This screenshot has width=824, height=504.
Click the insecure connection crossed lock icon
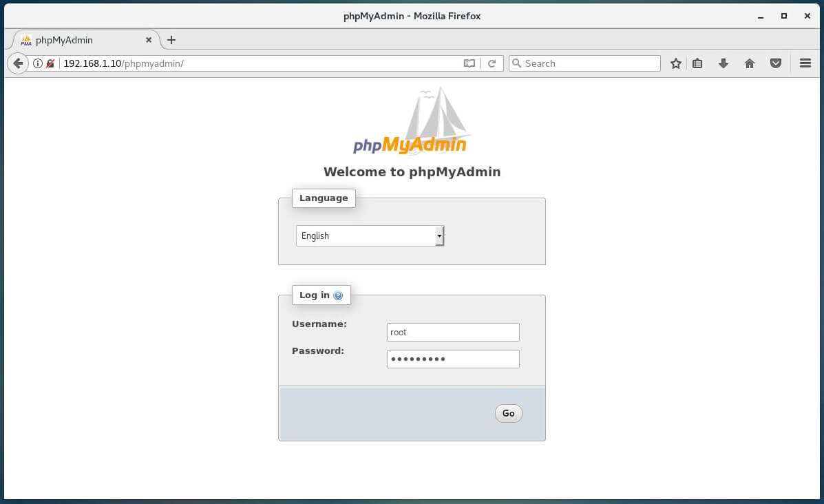click(50, 63)
